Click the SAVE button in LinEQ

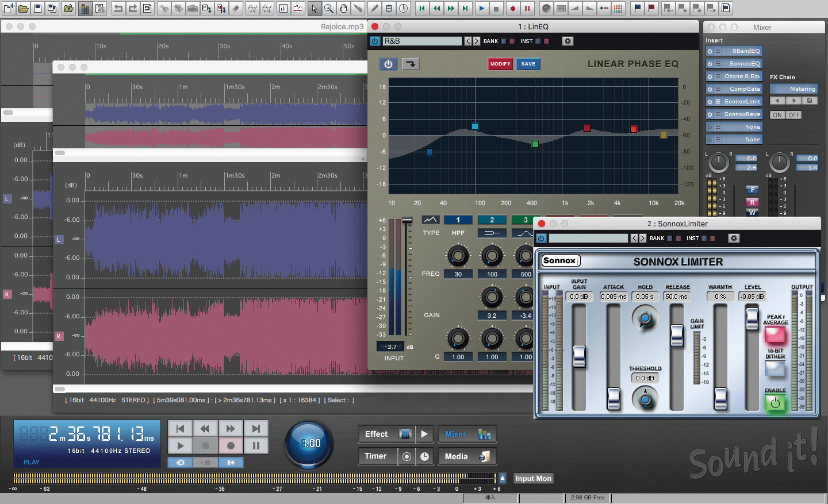point(528,64)
